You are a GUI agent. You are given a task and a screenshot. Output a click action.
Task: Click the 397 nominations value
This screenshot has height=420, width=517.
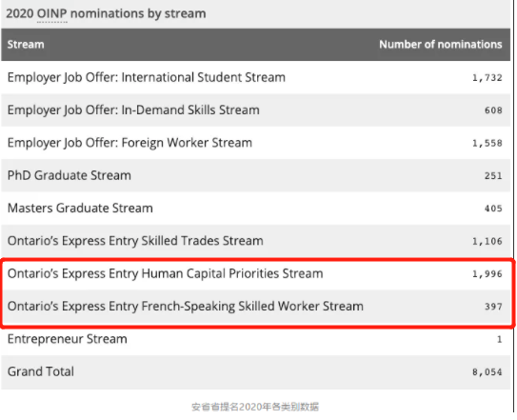pos(493,307)
